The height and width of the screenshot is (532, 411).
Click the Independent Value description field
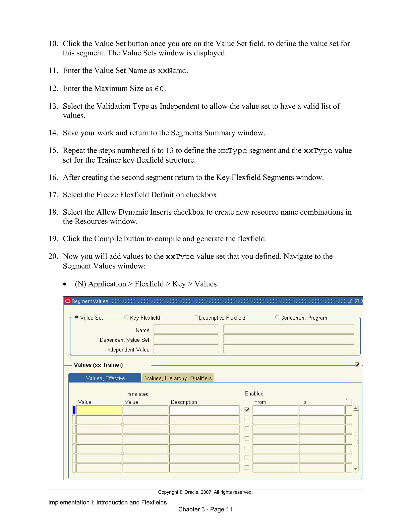(x=289, y=349)
